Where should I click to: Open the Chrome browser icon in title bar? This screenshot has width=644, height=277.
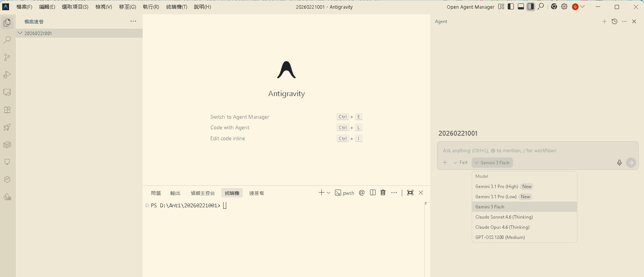(554, 6)
